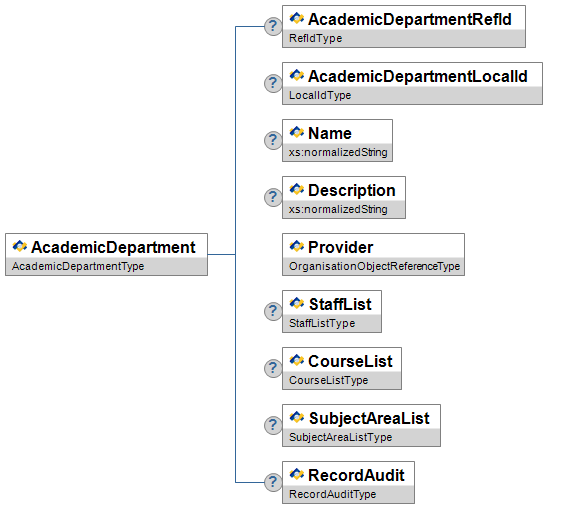Click the question mark beside AcademicDepartmentRefId

pyautogui.click(x=273, y=26)
